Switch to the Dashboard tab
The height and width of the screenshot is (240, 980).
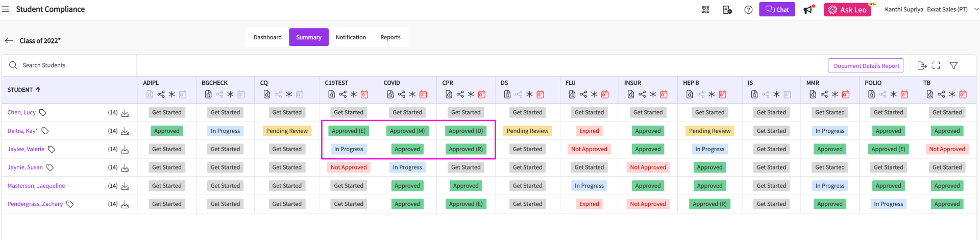point(267,37)
